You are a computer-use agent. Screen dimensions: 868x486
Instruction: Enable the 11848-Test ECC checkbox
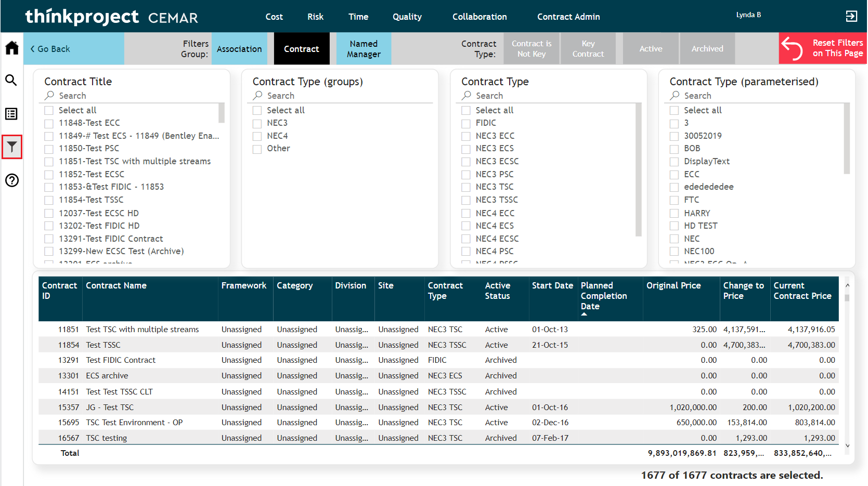(49, 123)
